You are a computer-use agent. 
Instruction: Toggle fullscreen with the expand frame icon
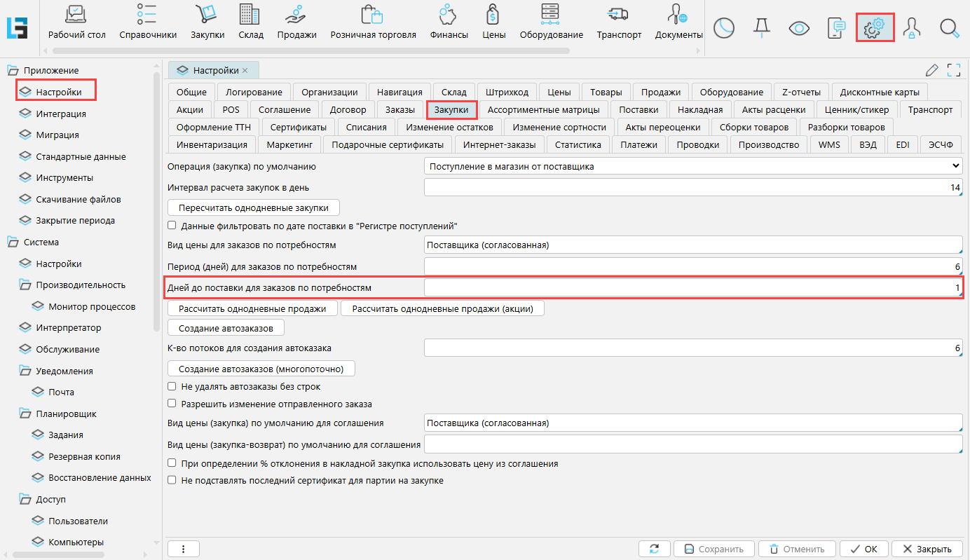point(953,70)
